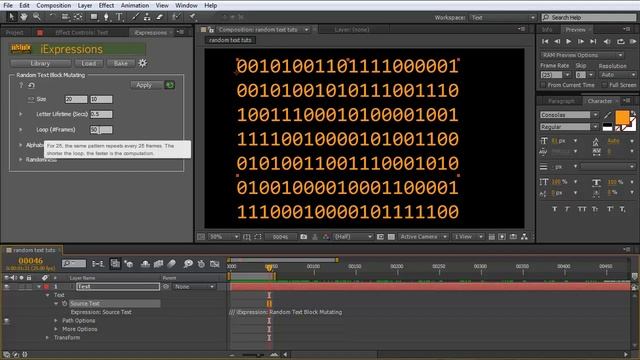Click the Loop (#Frames) input field

[101, 130]
